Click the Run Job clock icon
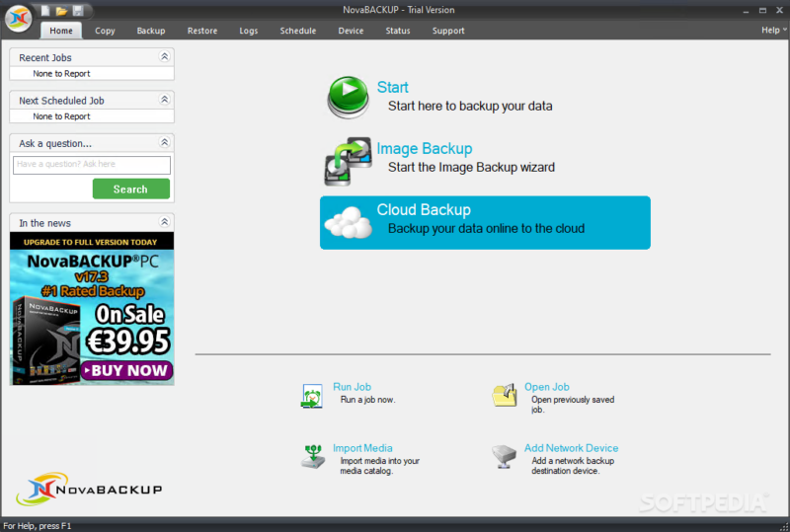Screen dimensions: 790x532 click(312, 396)
